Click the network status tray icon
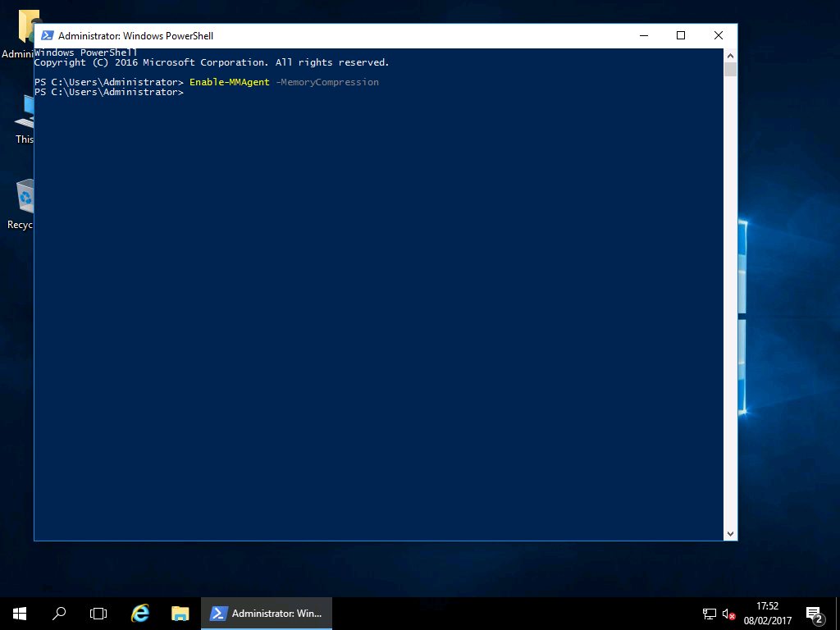 [710, 614]
